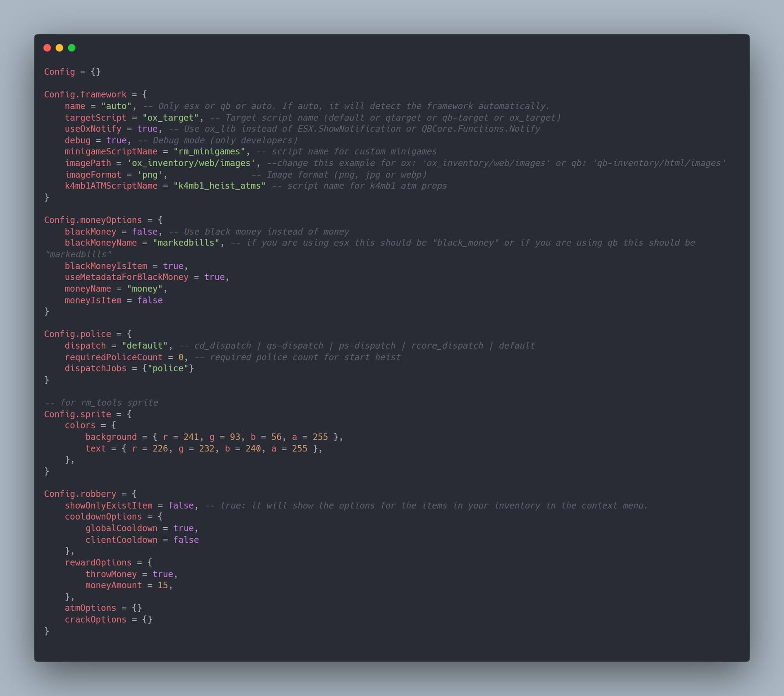Click the 'blackMoneyIsItem' key
This screenshot has height=696, width=784.
click(x=106, y=266)
